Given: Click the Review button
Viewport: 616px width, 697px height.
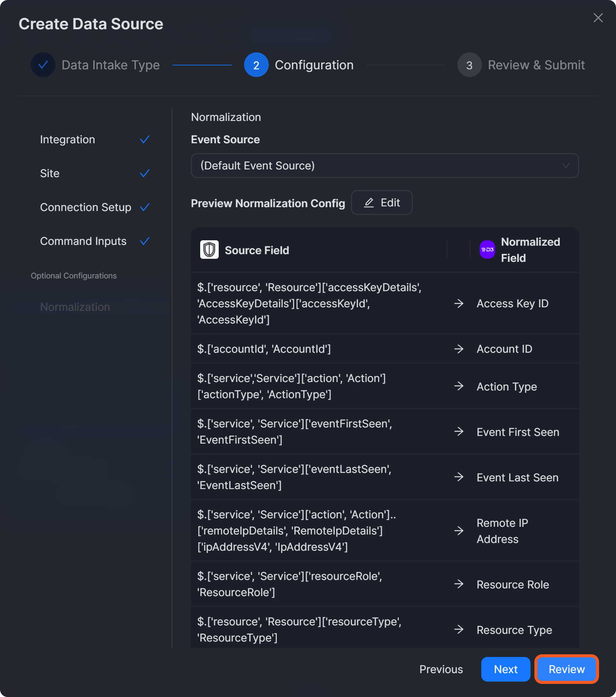Looking at the screenshot, I should coord(566,669).
